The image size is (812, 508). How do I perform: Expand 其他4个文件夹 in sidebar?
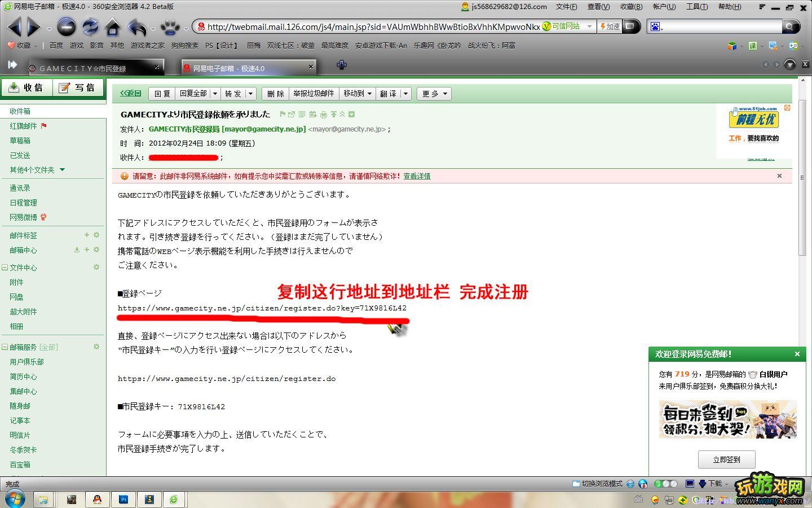click(62, 169)
